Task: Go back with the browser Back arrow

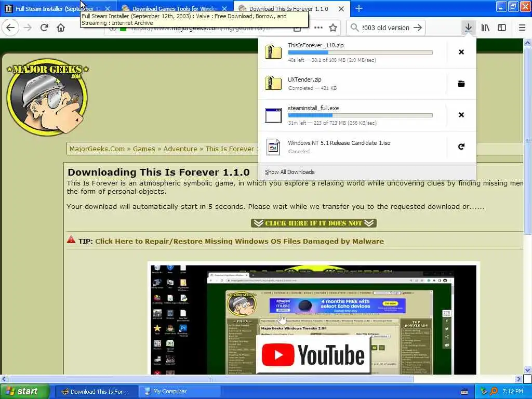Action: click(x=10, y=28)
